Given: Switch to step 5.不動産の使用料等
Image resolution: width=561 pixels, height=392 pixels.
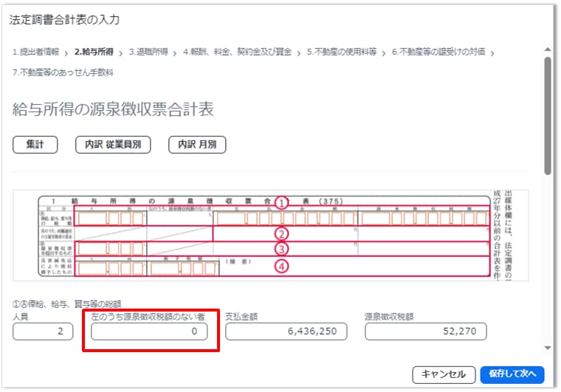Looking at the screenshot, I should [342, 52].
